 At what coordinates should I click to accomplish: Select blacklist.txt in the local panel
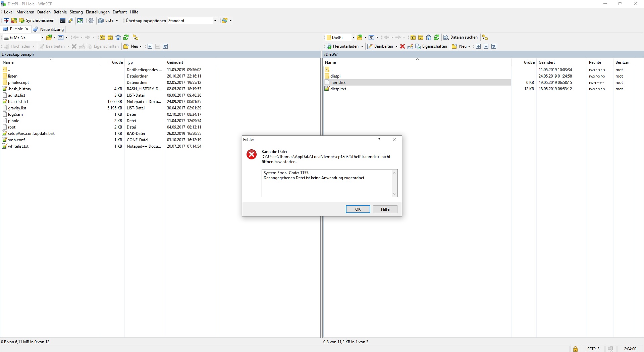tap(18, 102)
